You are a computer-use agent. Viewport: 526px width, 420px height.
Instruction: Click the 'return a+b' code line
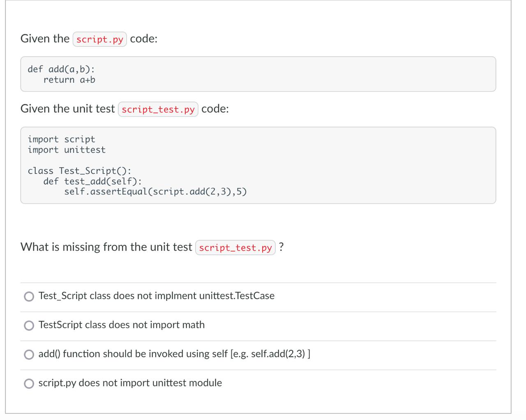point(69,80)
